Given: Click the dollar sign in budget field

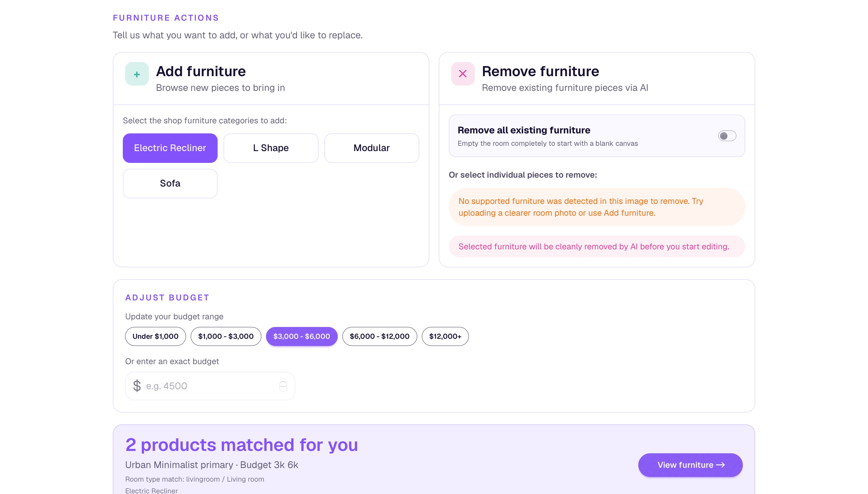Looking at the screenshot, I should (137, 386).
